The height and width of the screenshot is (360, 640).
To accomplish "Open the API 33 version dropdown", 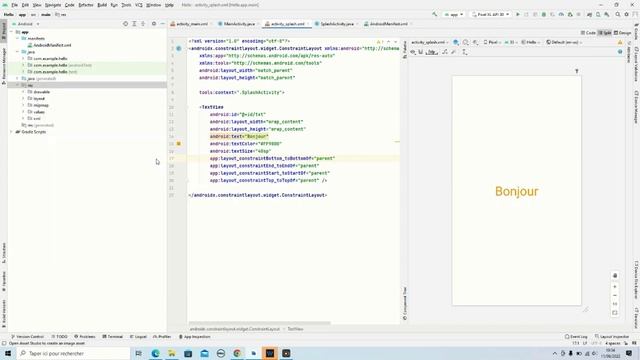I will click(510, 42).
